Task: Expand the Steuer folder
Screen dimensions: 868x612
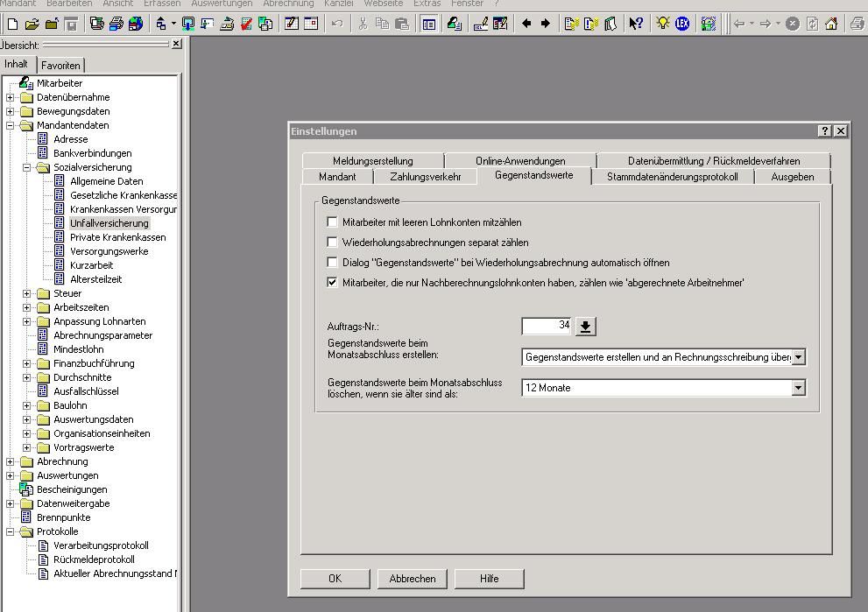Action: (26, 293)
